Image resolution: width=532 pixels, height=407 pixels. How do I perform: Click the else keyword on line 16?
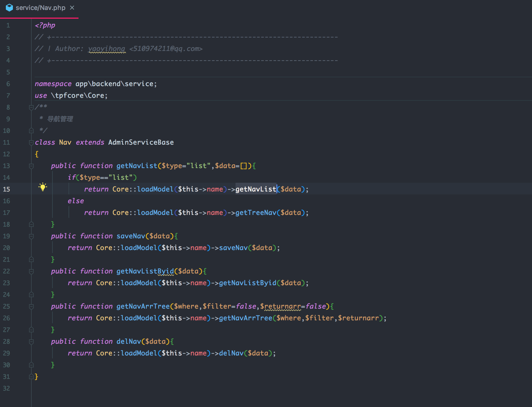(x=76, y=201)
